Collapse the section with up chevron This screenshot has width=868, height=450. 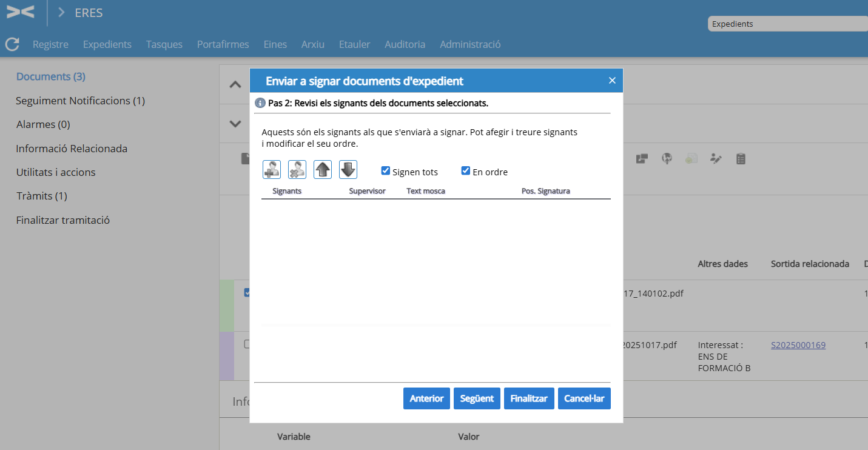tap(235, 85)
